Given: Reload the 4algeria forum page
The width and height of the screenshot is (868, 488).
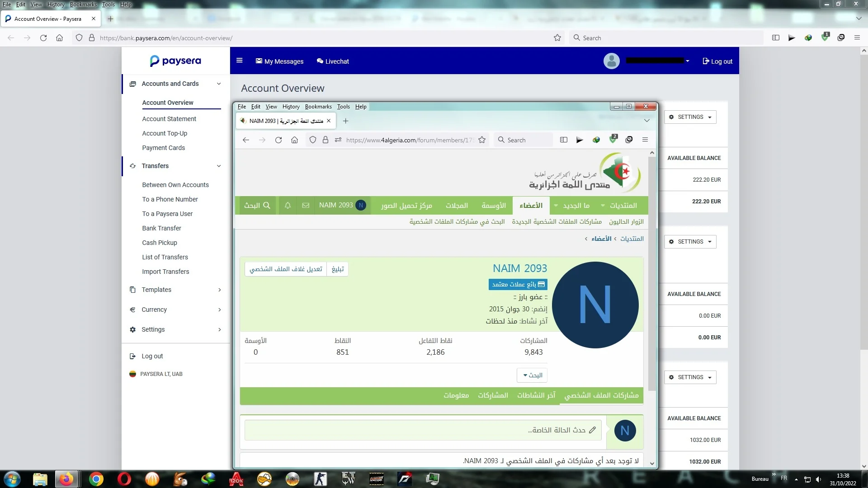Looking at the screenshot, I should 278,140.
